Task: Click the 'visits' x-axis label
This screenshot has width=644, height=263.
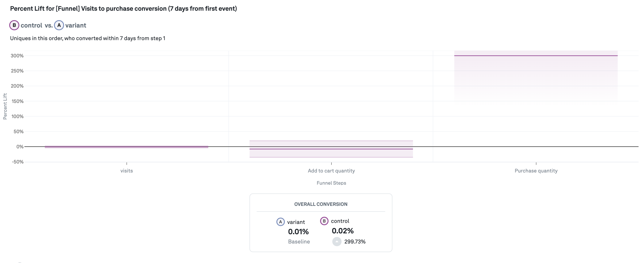Action: click(x=126, y=171)
